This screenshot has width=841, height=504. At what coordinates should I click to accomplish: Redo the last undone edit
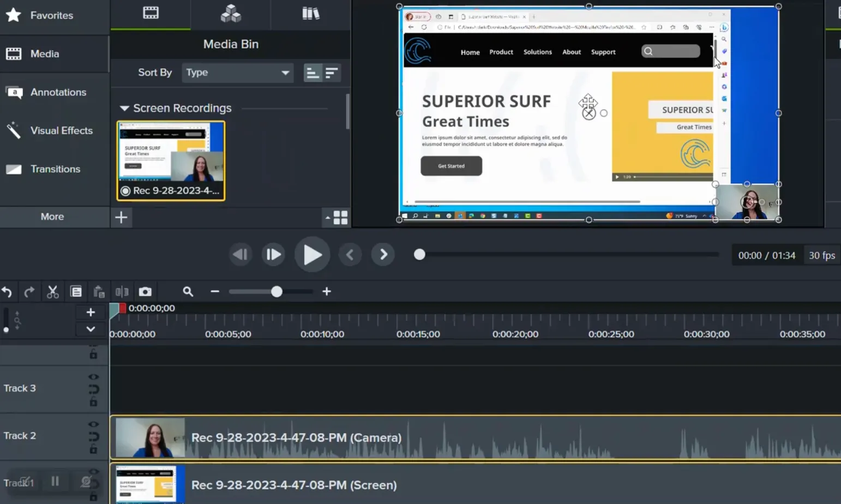tap(29, 292)
